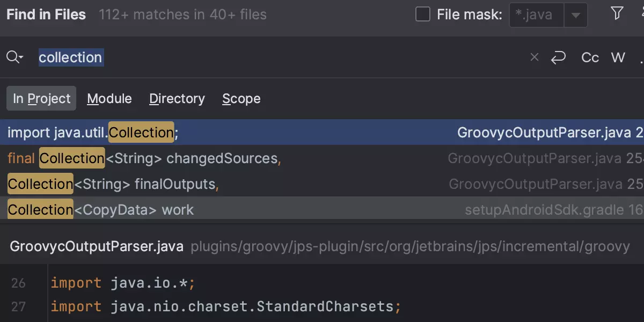This screenshot has height=322, width=644.
Task: Select the Scope tab
Action: [x=241, y=99]
